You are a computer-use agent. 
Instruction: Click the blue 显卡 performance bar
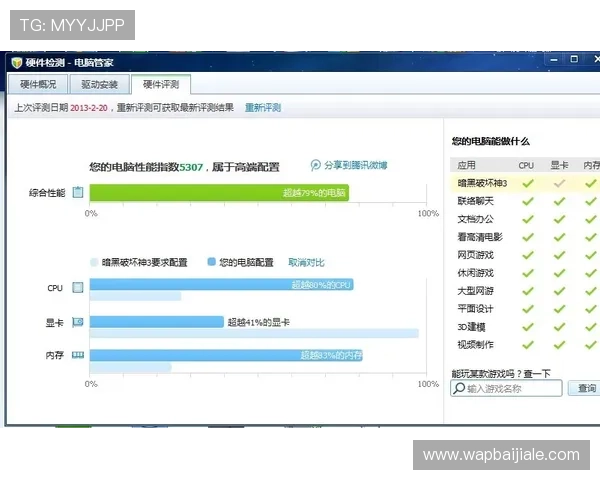tap(157, 322)
